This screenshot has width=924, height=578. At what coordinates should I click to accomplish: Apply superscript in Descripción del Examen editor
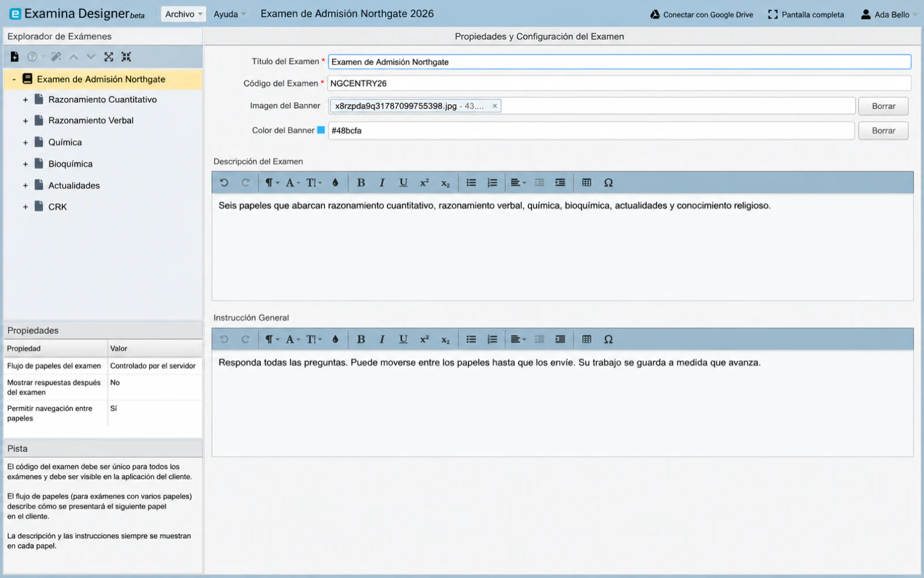tap(424, 183)
